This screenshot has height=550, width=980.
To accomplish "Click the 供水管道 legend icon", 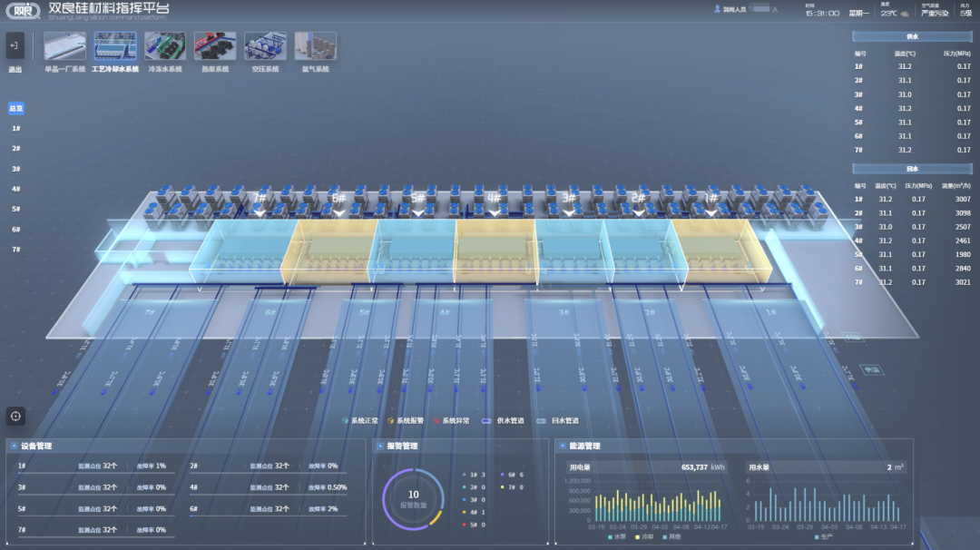I will 486,420.
